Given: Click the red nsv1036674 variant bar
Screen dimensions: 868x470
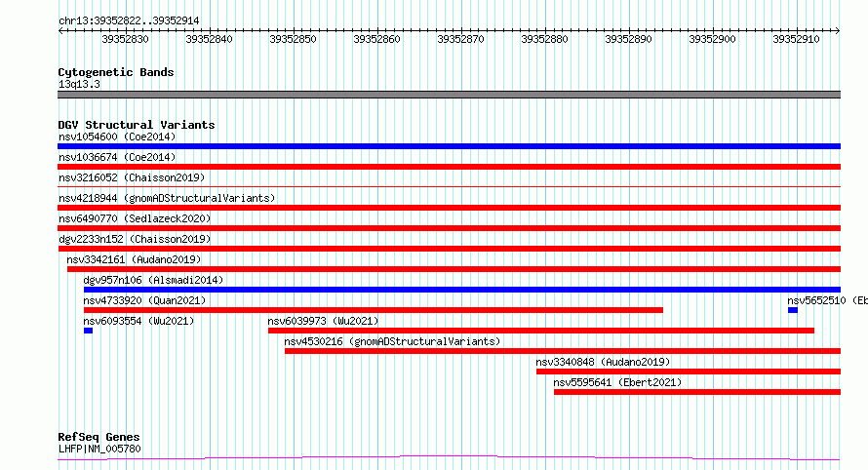Looking at the screenshot, I should point(449,167).
